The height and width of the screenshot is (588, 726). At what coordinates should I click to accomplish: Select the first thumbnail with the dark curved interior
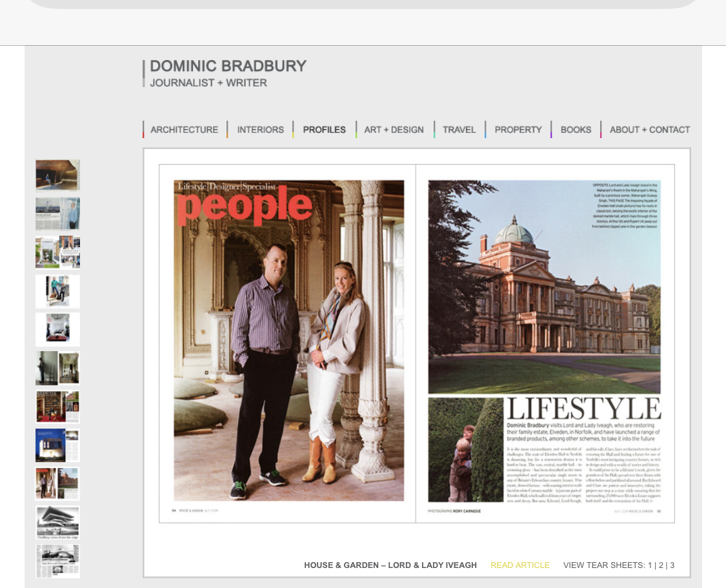[x=57, y=175]
